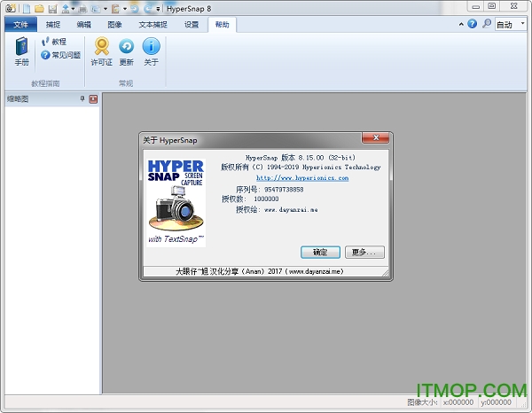
Task: Open the 手册 manual icon
Action: coord(21,51)
